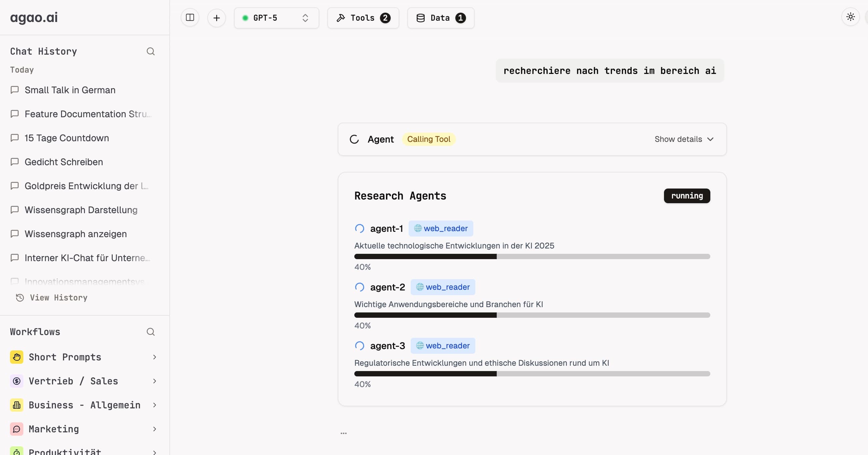
Task: Click the user message about AI trends
Action: point(610,71)
